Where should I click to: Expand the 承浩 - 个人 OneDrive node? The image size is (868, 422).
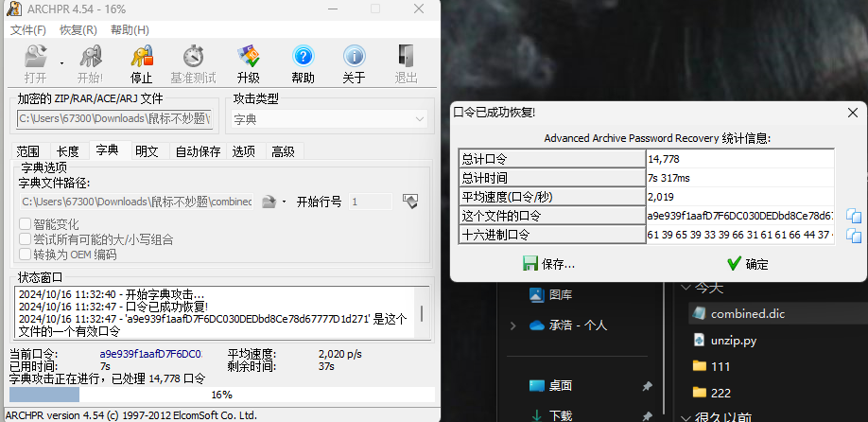[512, 325]
